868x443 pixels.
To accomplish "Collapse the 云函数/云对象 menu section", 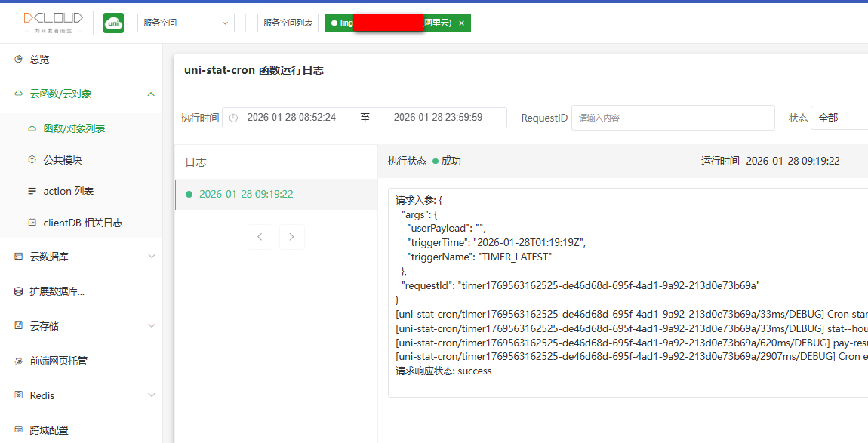I will click(151, 94).
